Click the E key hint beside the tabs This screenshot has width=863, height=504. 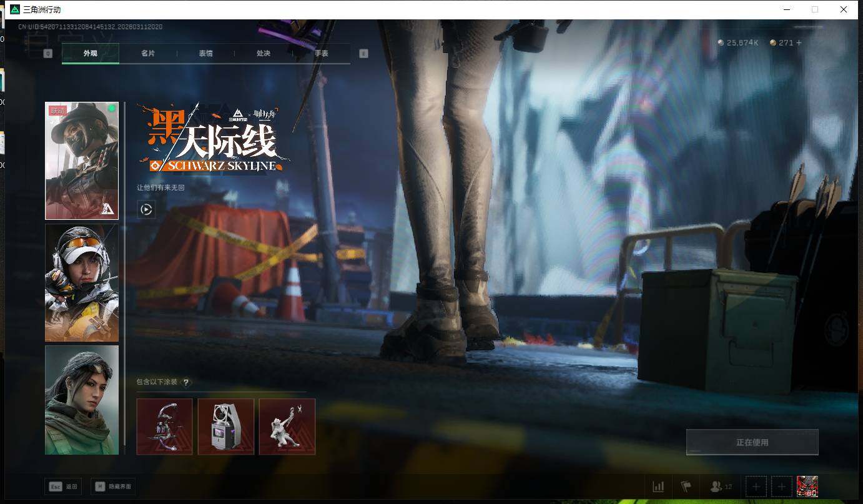click(363, 54)
